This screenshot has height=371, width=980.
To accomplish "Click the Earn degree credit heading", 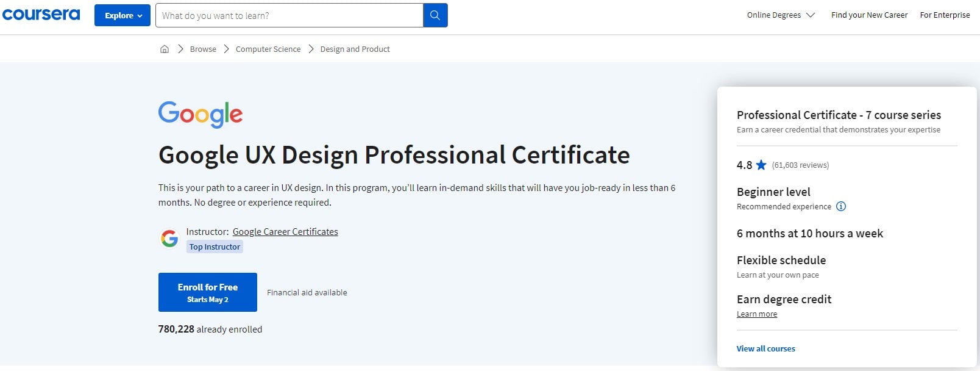I will (x=784, y=299).
